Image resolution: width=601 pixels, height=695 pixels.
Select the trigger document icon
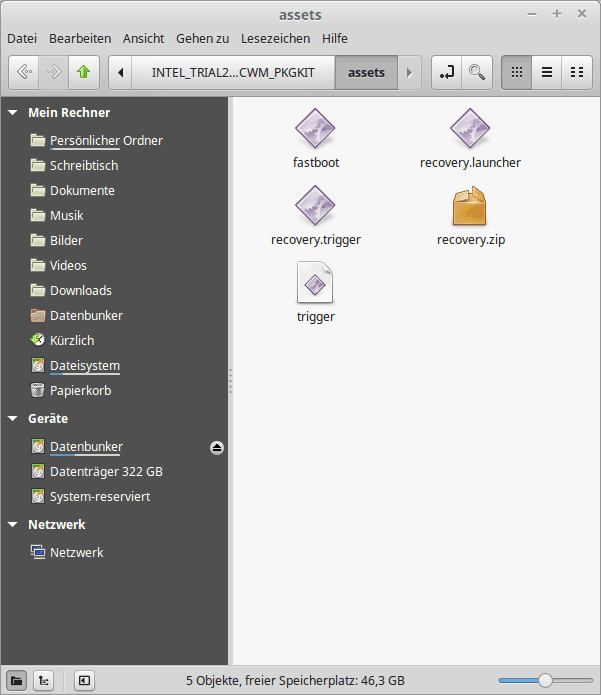[315, 282]
